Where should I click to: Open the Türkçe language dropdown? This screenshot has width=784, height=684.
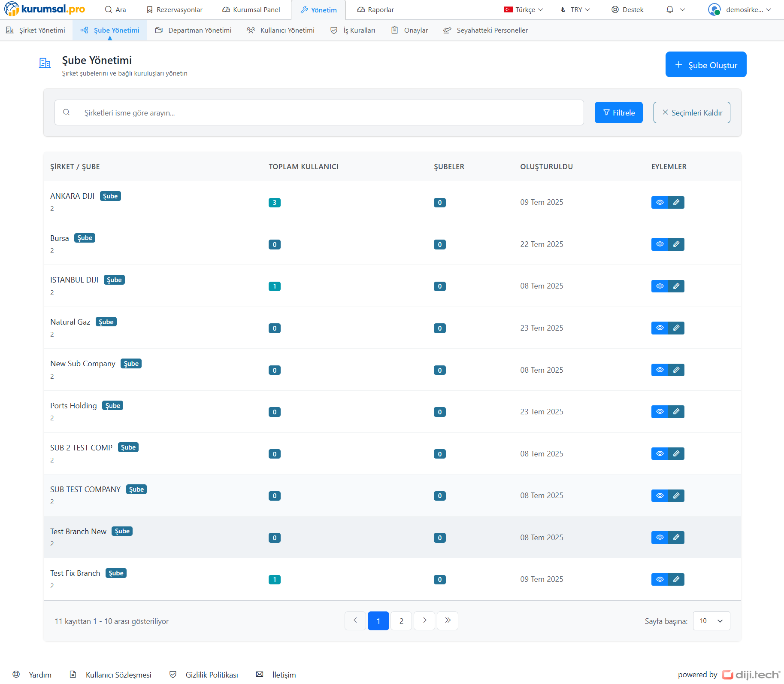pyautogui.click(x=524, y=9)
